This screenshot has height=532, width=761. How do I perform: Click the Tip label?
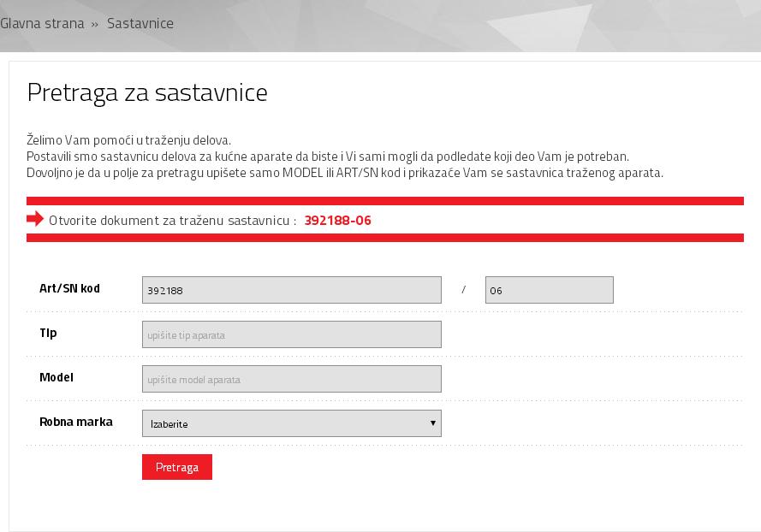[48, 333]
